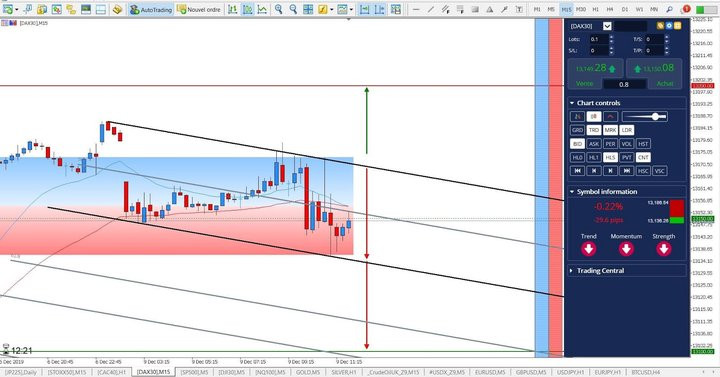The width and height of the screenshot is (720, 377).
Task: Toggle the VOL volumes button
Action: point(627,144)
